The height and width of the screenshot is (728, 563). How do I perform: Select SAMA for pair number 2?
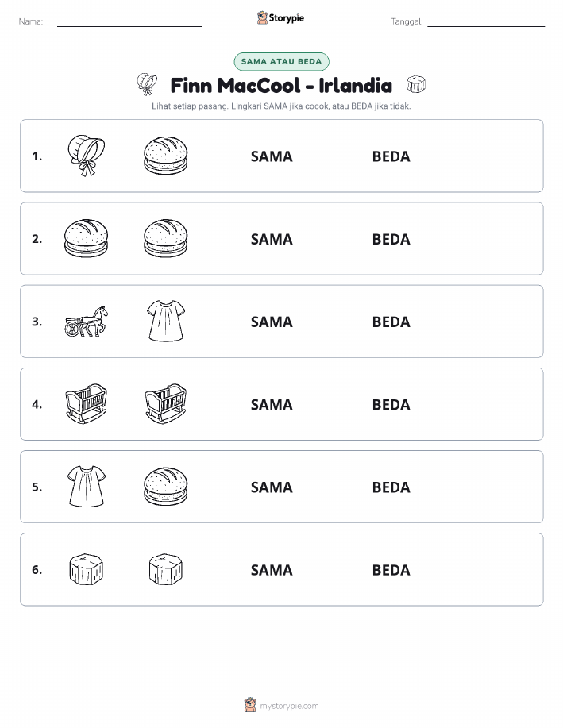[272, 239]
